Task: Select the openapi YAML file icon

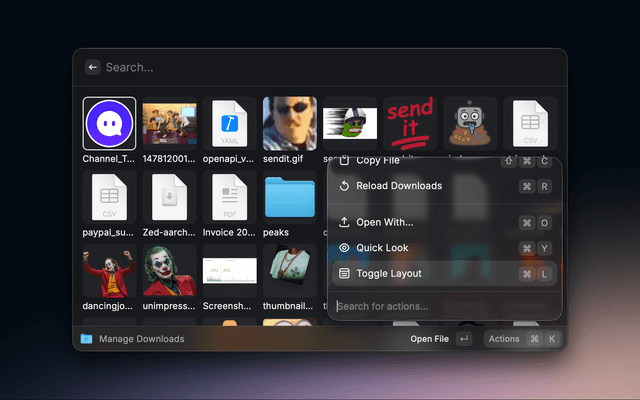Action: [x=229, y=124]
